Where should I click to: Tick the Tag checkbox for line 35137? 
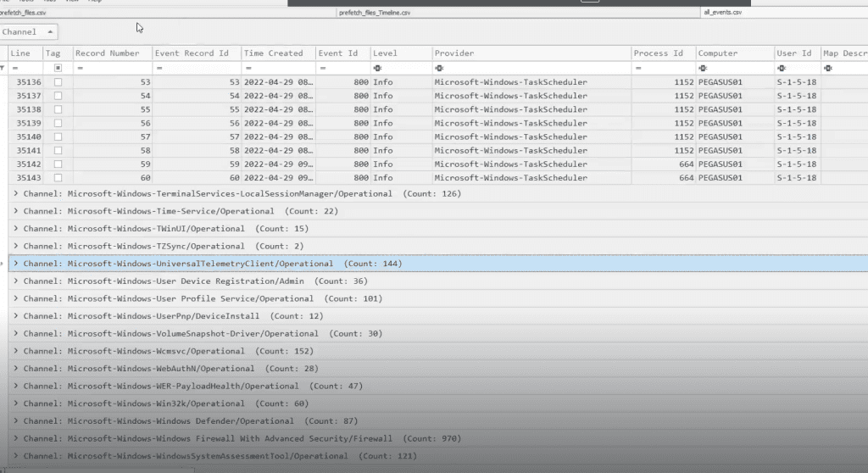point(58,96)
